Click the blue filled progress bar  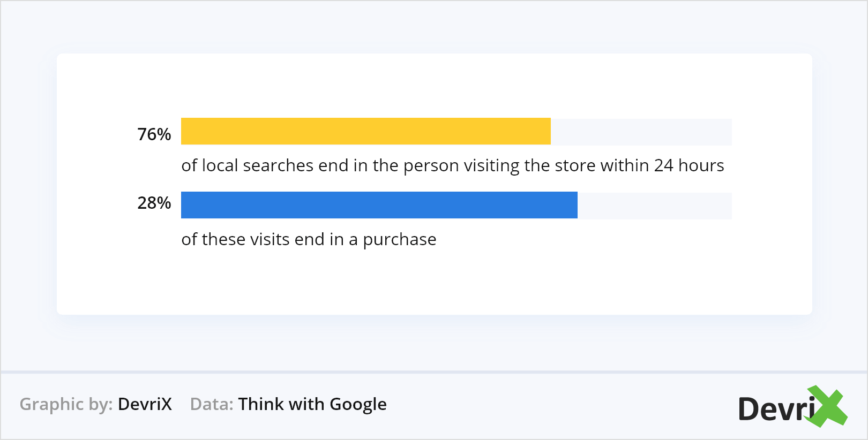(379, 205)
